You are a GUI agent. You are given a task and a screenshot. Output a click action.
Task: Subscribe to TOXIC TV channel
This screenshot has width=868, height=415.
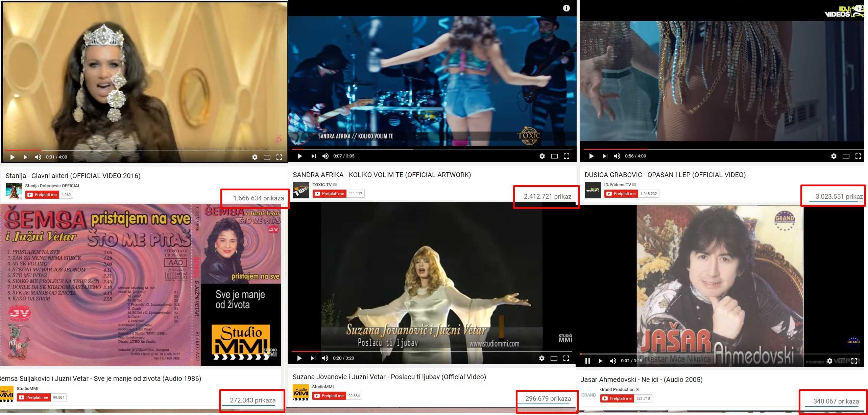coord(330,194)
